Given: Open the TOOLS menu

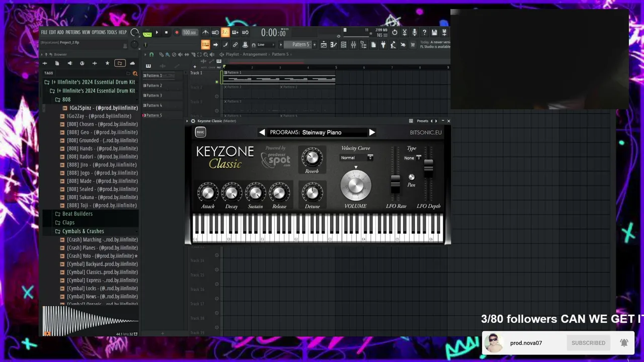Looking at the screenshot, I should point(112,32).
